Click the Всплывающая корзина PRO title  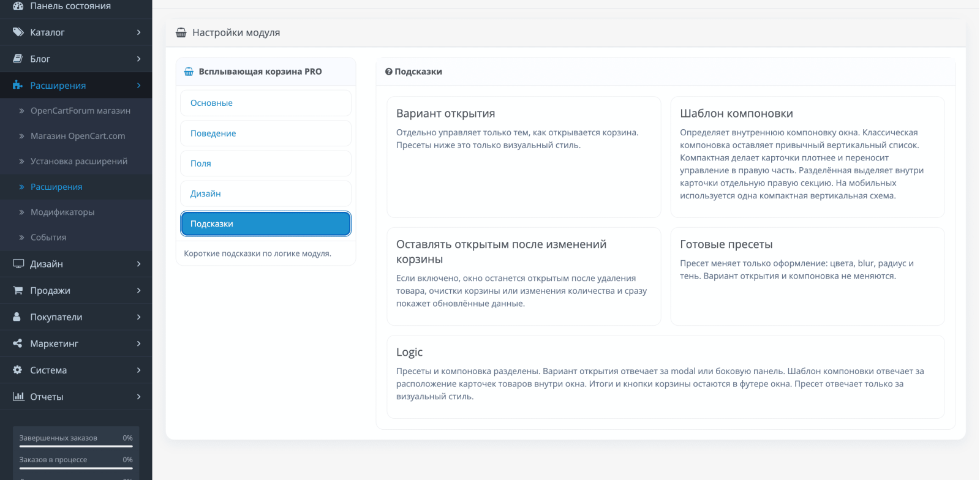pos(260,72)
